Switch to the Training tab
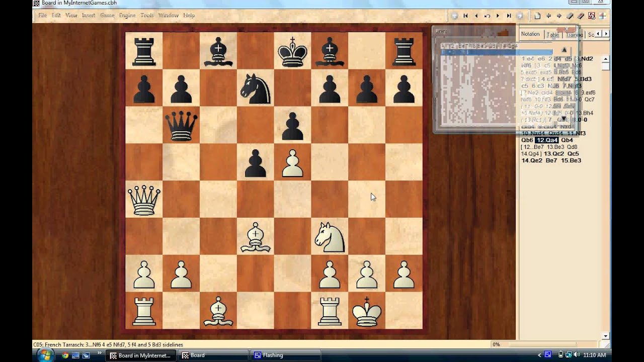This screenshot has width=644, height=362. pyautogui.click(x=574, y=35)
